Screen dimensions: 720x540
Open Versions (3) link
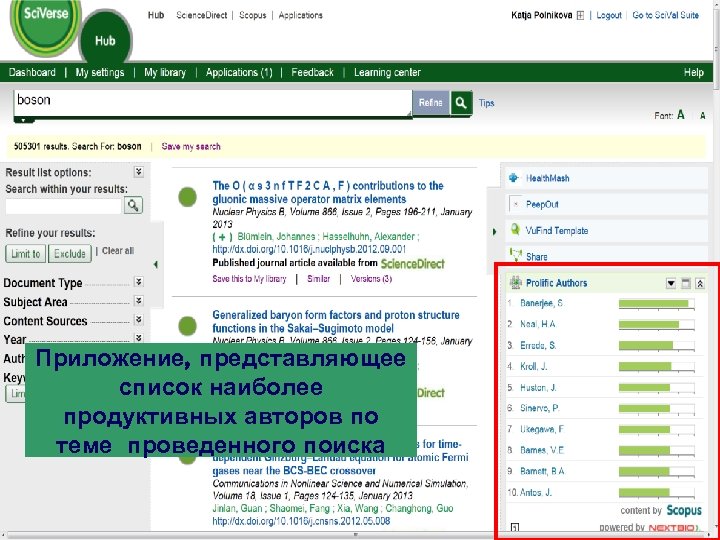pos(371,279)
